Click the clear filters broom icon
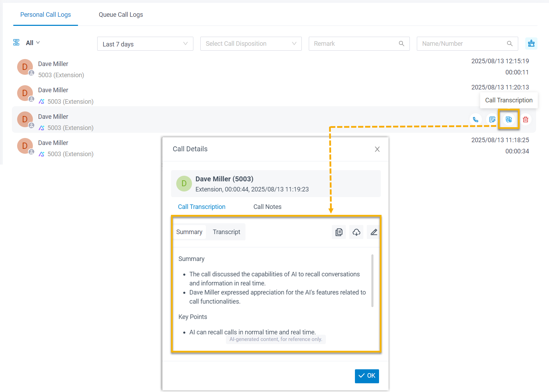This screenshot has width=549, height=392. (531, 44)
